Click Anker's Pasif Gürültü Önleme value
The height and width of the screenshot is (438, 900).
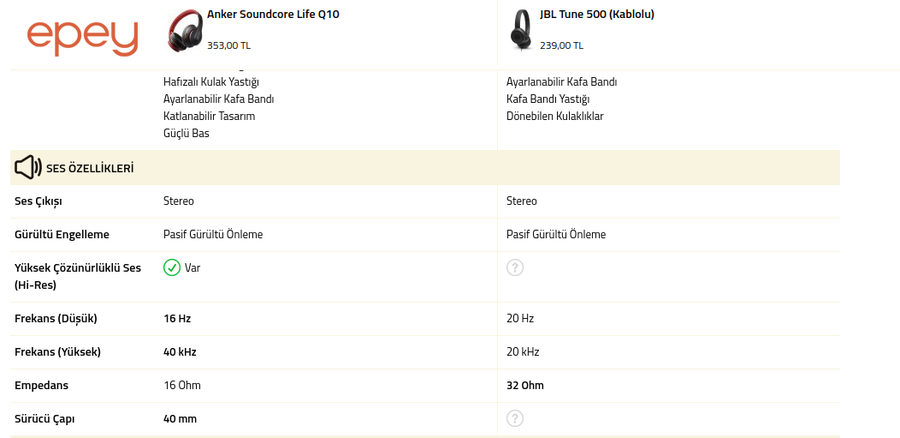(213, 234)
